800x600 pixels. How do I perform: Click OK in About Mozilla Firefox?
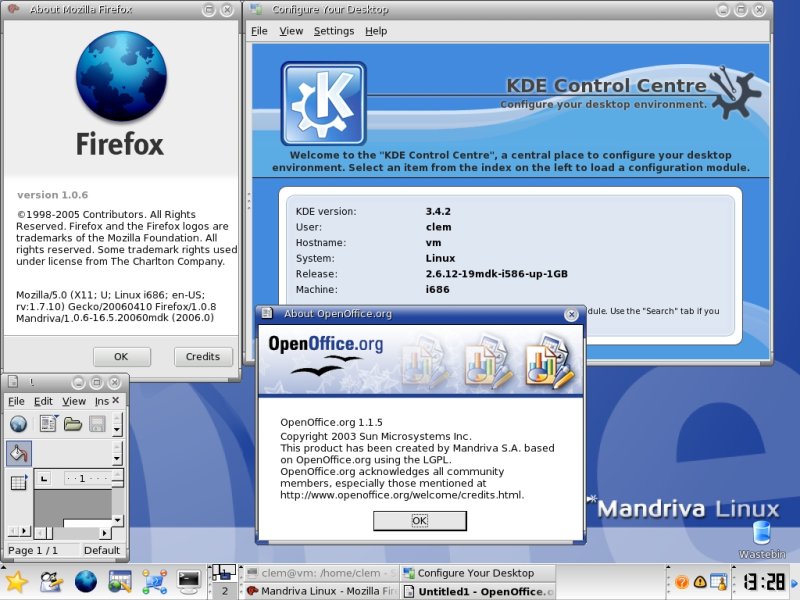point(121,357)
